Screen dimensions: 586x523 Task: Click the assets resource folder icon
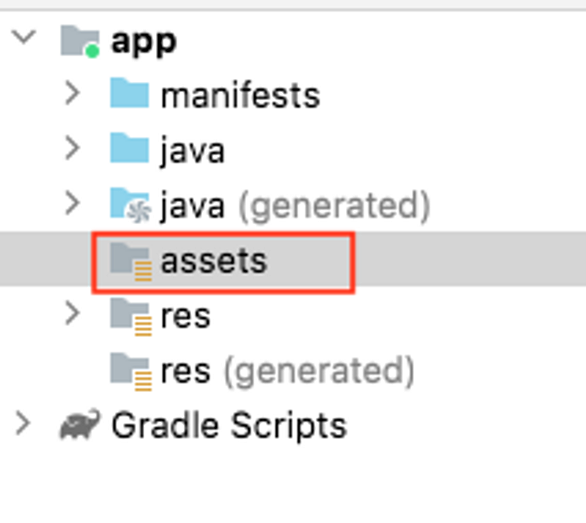pos(131,262)
